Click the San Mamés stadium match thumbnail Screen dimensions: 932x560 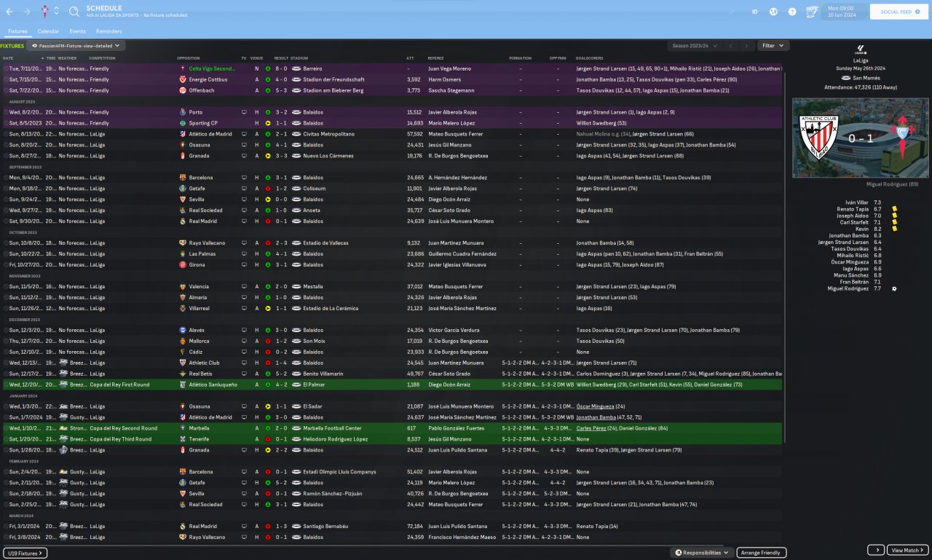(861, 139)
